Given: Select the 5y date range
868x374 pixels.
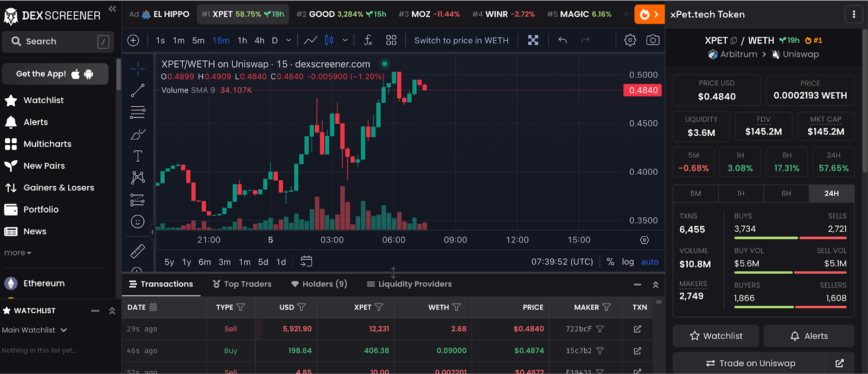Looking at the screenshot, I should pyautogui.click(x=169, y=262).
